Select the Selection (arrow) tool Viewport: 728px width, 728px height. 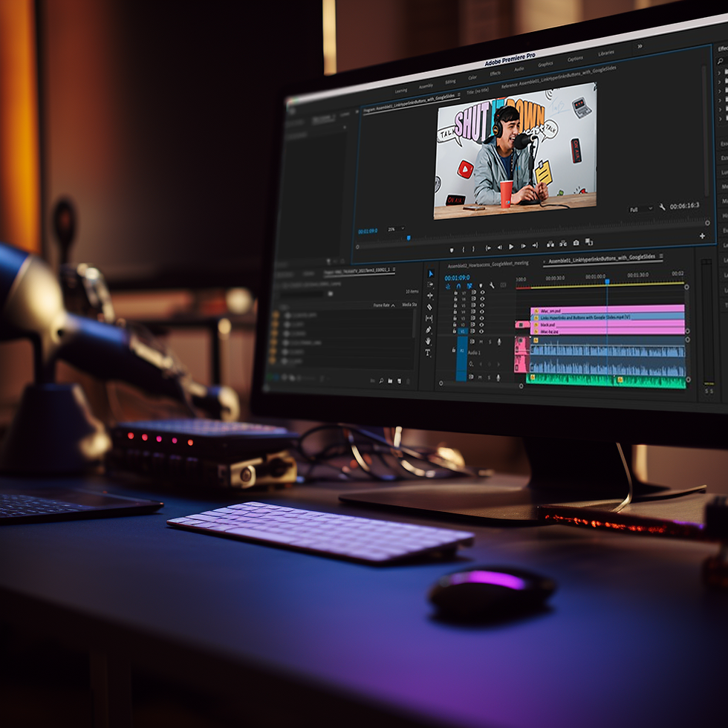(431, 274)
